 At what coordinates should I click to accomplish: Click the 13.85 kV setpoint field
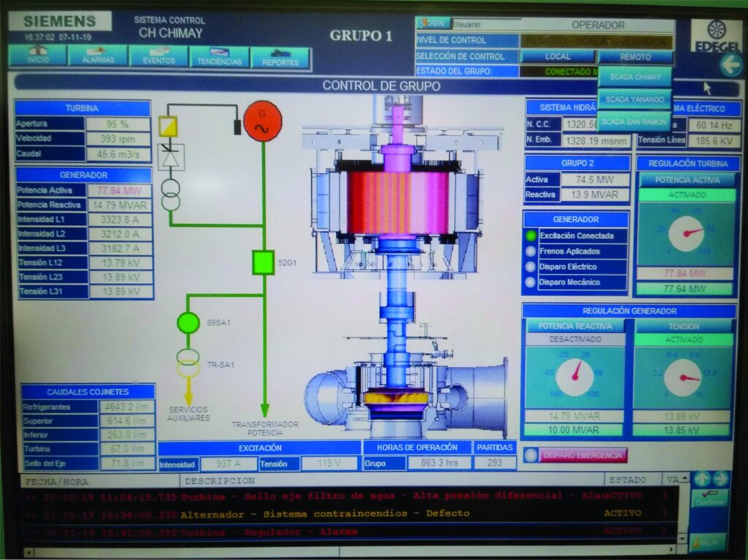[x=682, y=430]
